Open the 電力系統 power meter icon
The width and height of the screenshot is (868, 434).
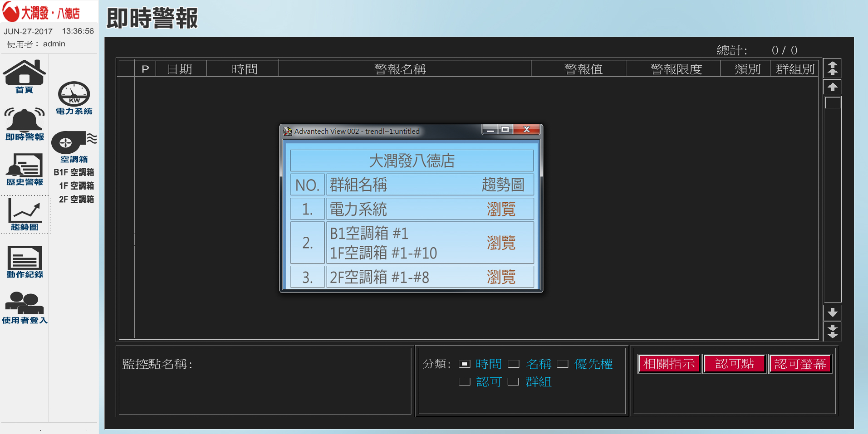point(74,98)
